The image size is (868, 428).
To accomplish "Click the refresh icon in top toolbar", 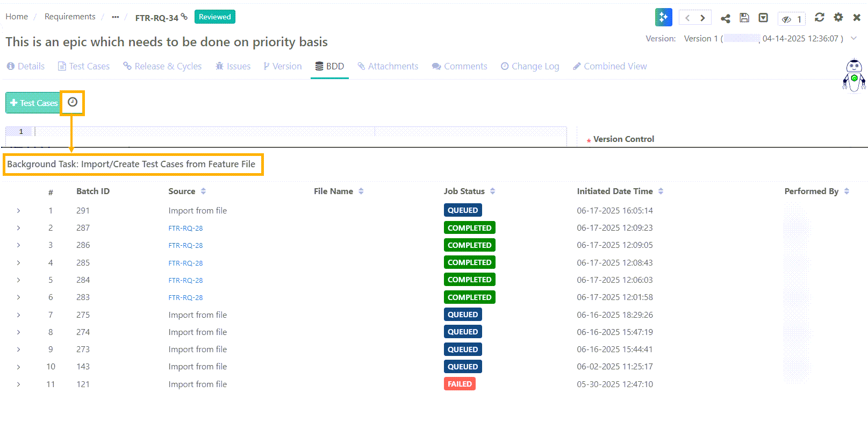I will [819, 17].
